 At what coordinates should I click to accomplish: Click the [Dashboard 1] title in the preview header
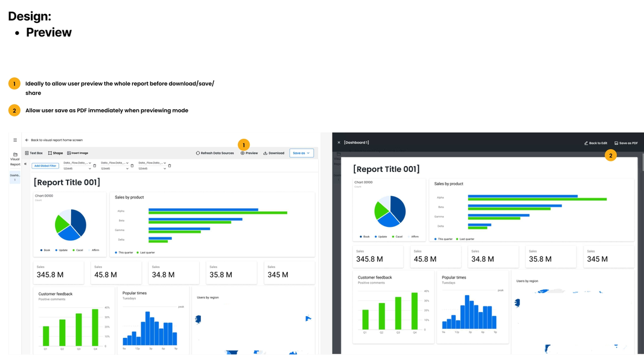point(357,142)
